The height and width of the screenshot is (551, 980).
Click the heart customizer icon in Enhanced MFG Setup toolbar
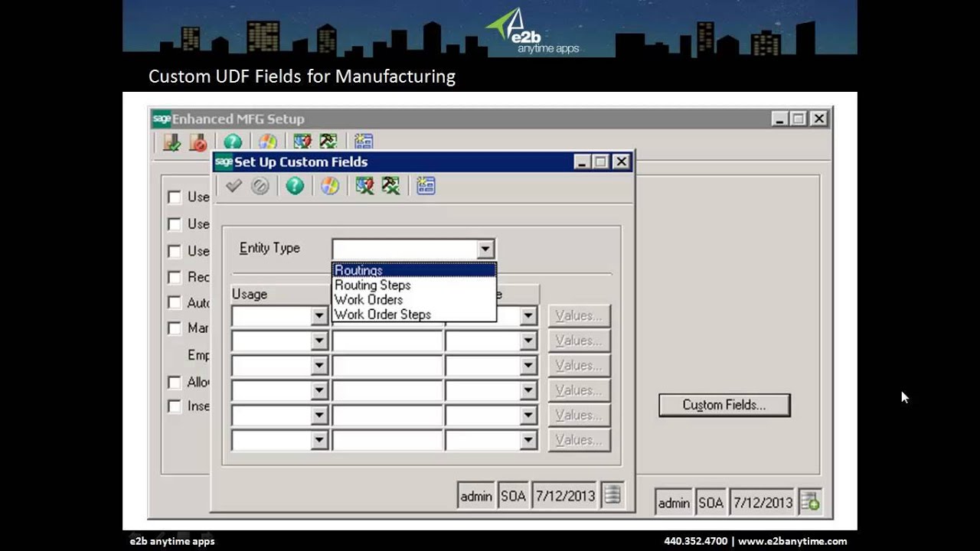tap(302, 142)
